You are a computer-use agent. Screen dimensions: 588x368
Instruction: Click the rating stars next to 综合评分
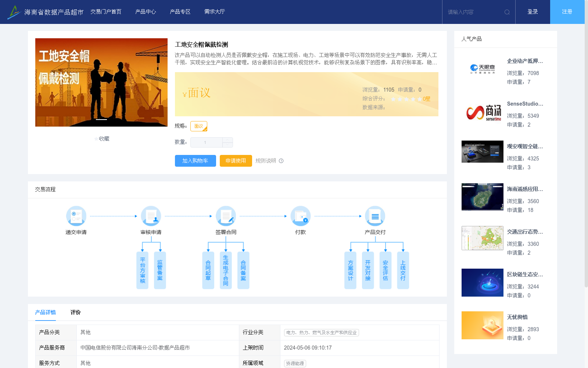point(406,99)
